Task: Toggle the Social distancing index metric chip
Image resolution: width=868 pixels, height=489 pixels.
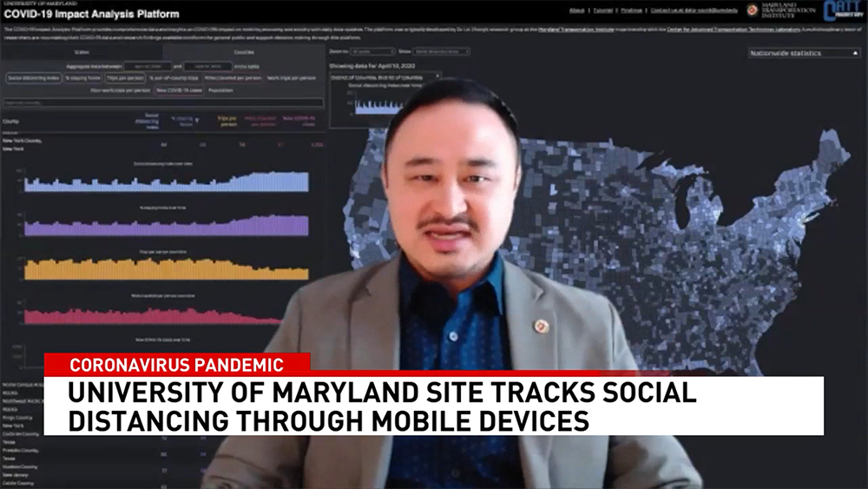Action: (x=34, y=78)
